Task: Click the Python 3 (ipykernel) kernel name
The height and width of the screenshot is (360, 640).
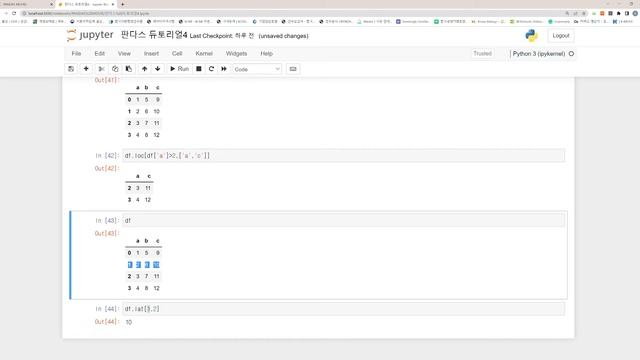Action: (539, 53)
